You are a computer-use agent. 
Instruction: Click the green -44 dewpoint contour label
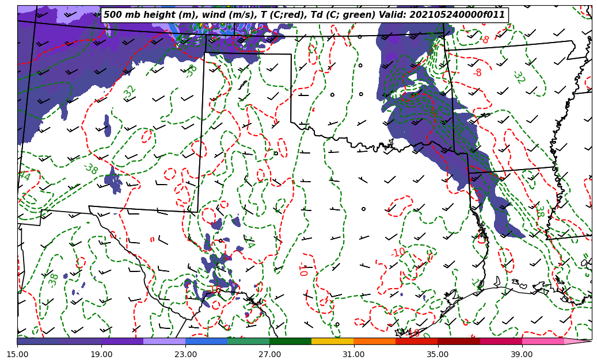(x=23, y=175)
